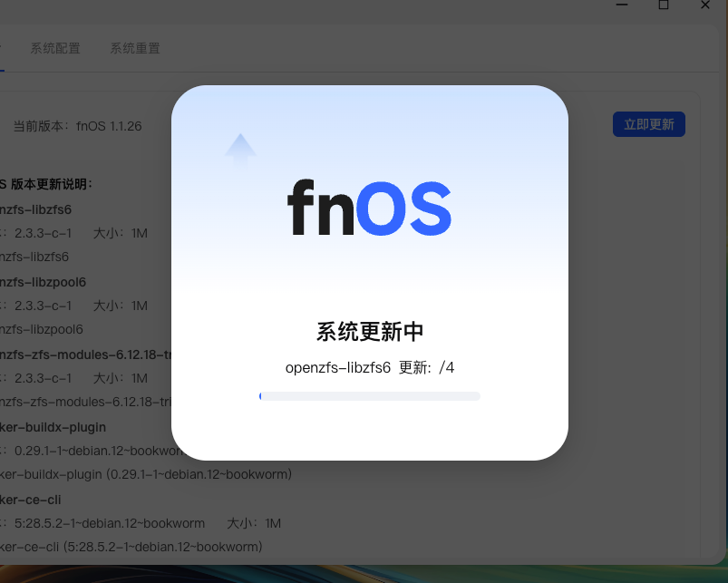The height and width of the screenshot is (583, 728).
Task: Click the '5:28.5.2-1~debian.12~bookworm' version text
Action: (110, 523)
